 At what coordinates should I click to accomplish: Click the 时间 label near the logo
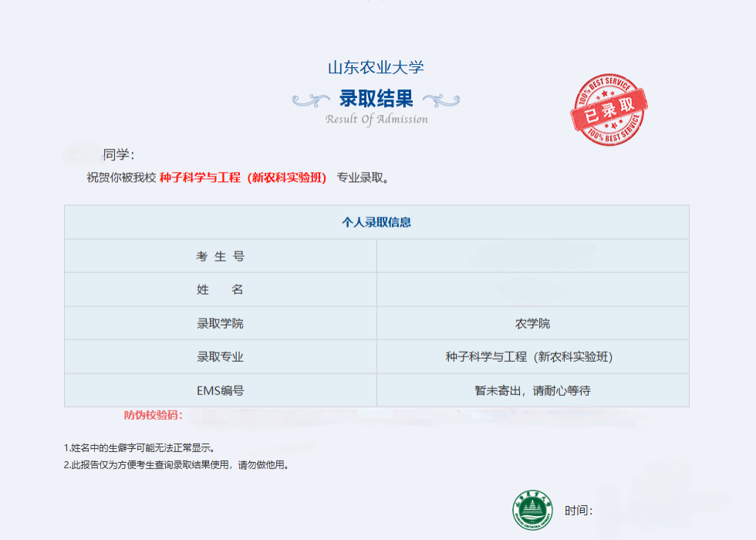578,510
